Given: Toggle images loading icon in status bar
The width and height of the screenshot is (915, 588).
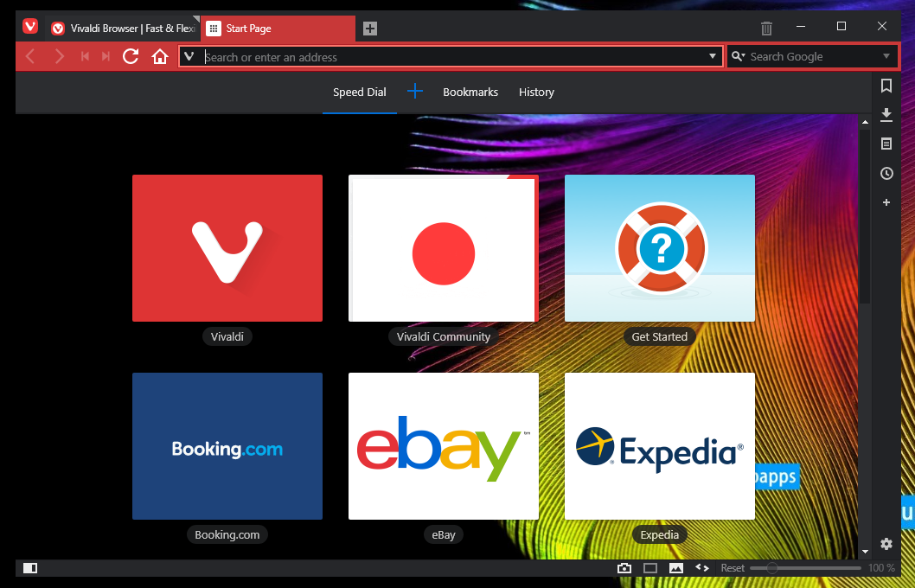Looking at the screenshot, I should pyautogui.click(x=675, y=567).
